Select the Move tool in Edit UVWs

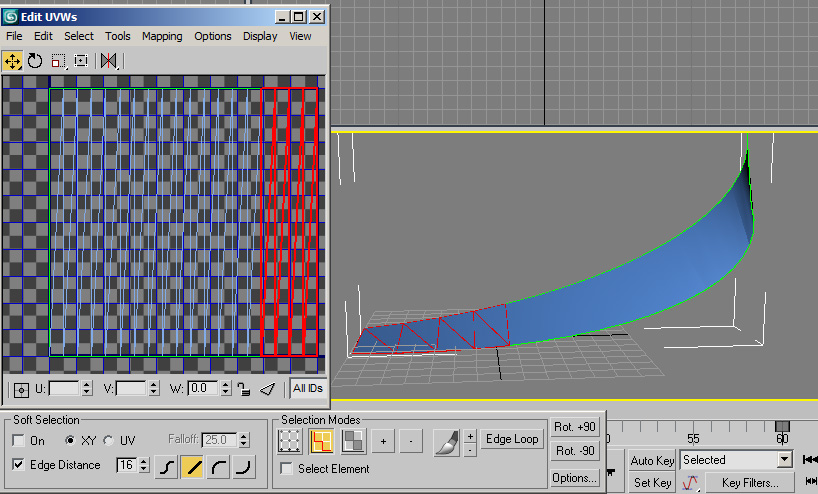click(12, 61)
